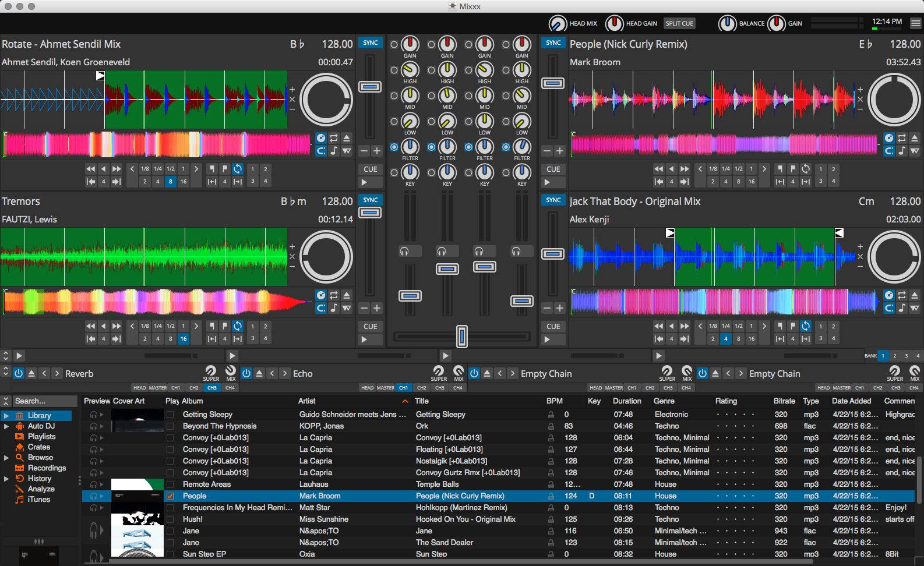Image resolution: width=924 pixels, height=566 pixels.
Task: Disable the Echo effect power toggle
Action: [x=246, y=373]
